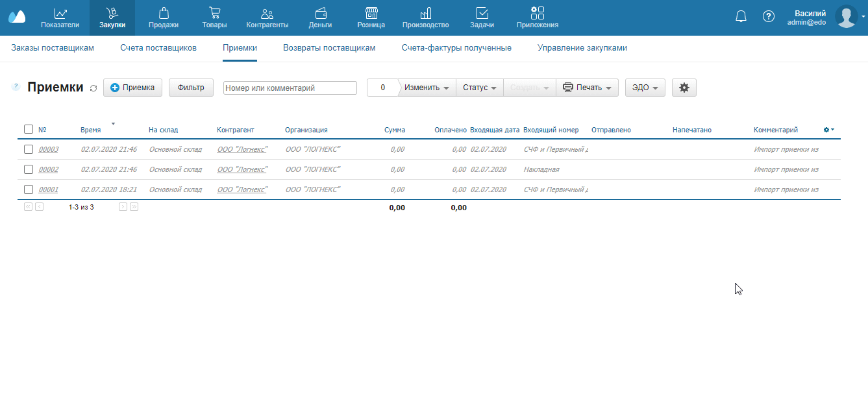
Task: Tick the checkbox for receipt 00003
Action: coord(29,149)
